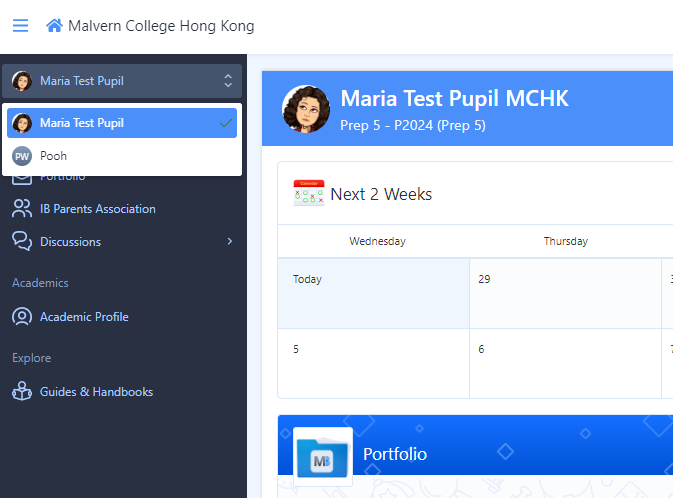Click the Wednesday column header

(x=377, y=241)
